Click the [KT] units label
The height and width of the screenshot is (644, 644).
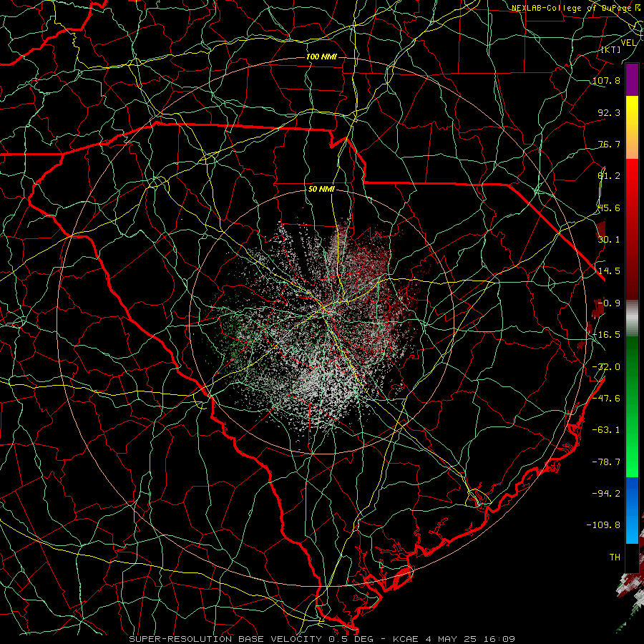(x=611, y=49)
